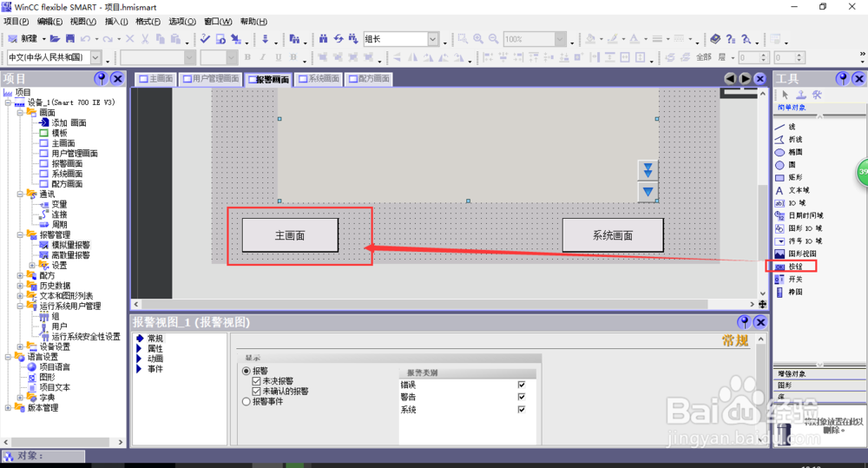Select the Rectangle tool in toolbox
Viewport: 868px width, 468px height.
(x=788, y=178)
